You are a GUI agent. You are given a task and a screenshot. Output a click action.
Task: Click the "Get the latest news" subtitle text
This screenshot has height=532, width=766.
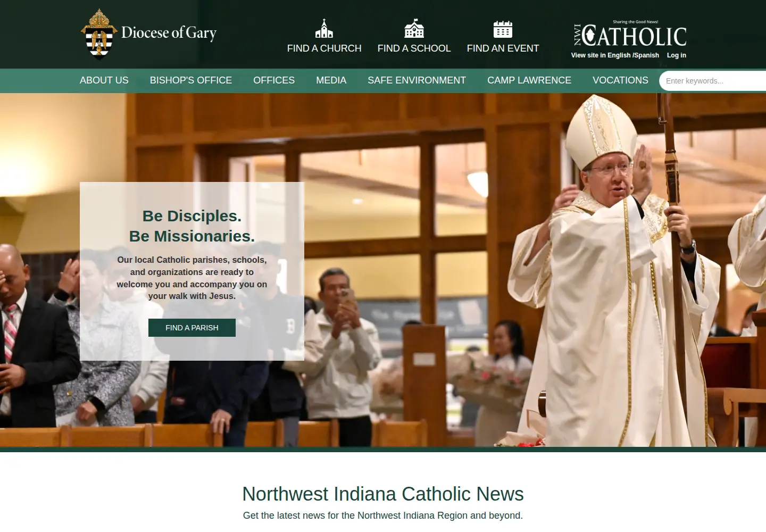click(x=383, y=516)
